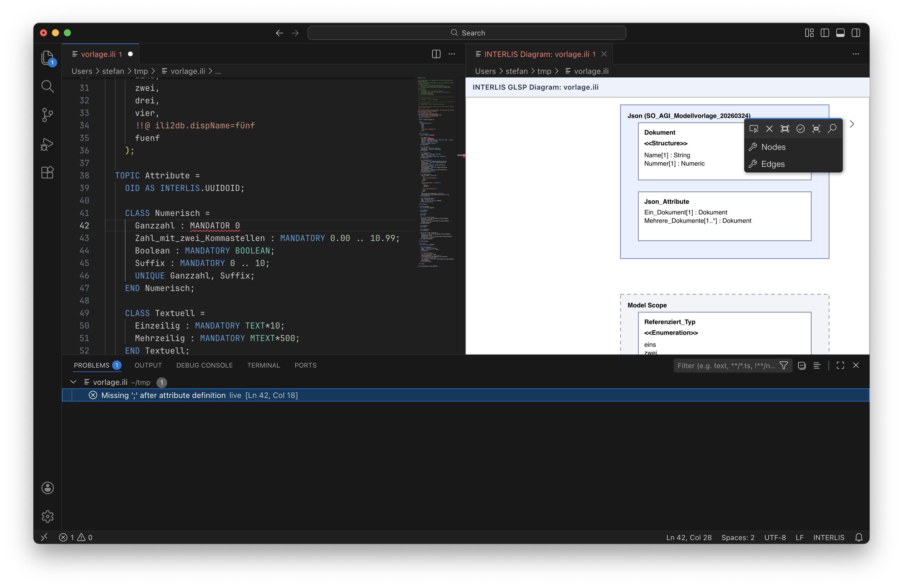The height and width of the screenshot is (588, 903).
Task: Click the Customize Layout icon in title bar
Action: (x=809, y=33)
